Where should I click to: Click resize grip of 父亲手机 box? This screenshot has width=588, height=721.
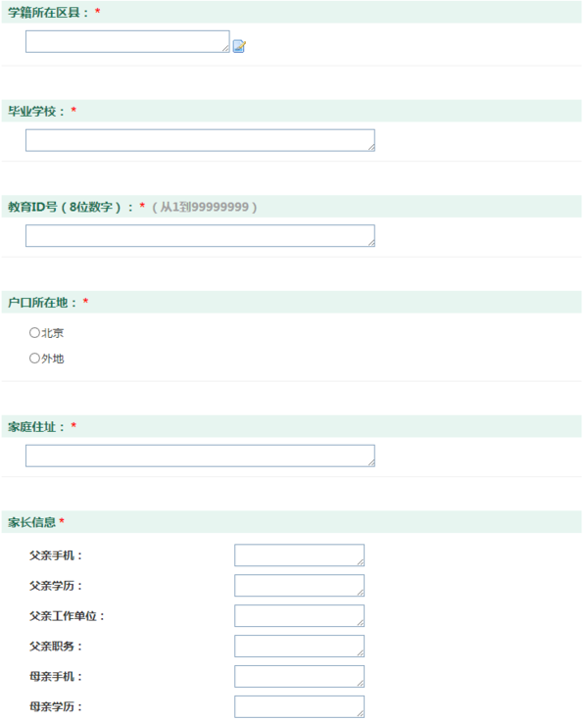click(x=360, y=562)
